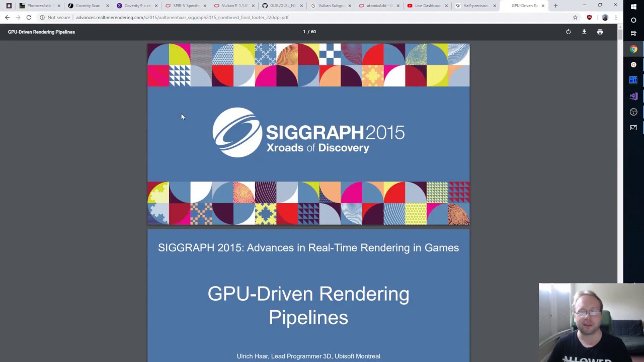Click the PDF page number field
This screenshot has height=362, width=644.
tap(304, 32)
